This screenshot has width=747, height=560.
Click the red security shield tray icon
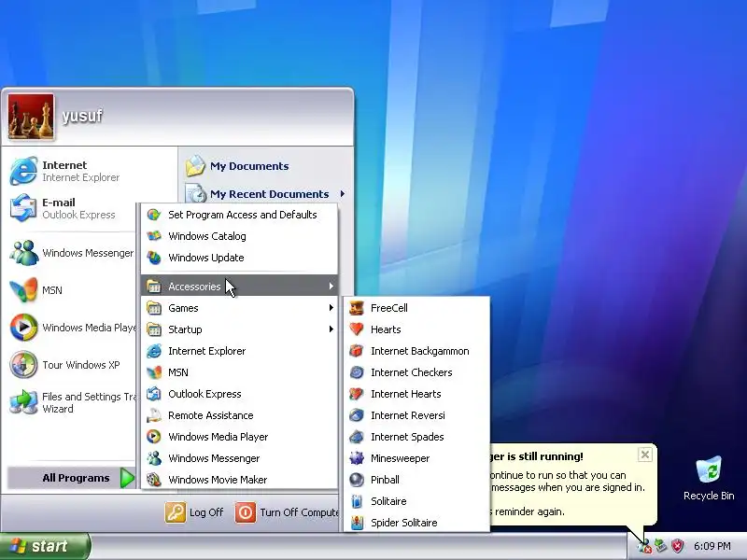(x=677, y=546)
